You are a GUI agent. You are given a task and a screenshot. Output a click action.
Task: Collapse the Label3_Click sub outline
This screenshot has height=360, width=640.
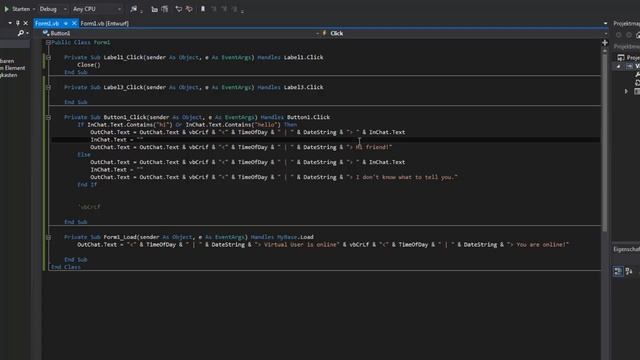point(48,87)
